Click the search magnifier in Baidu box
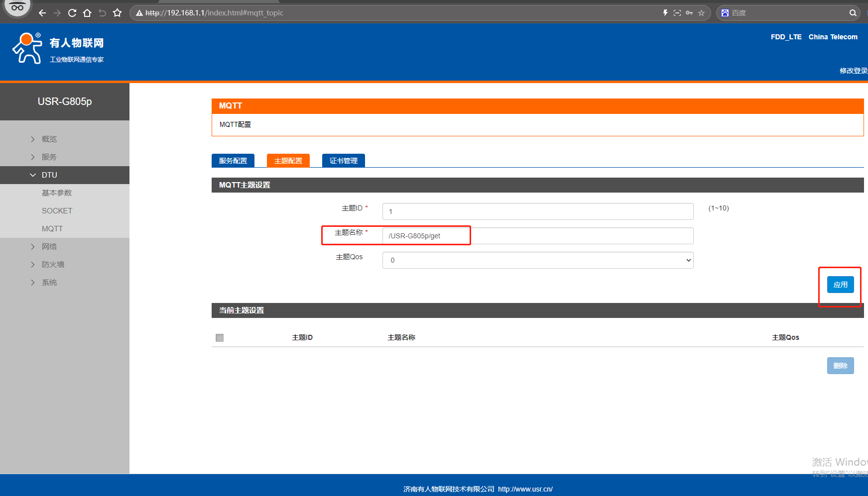Viewport: 868px width, 496px height. [x=853, y=13]
